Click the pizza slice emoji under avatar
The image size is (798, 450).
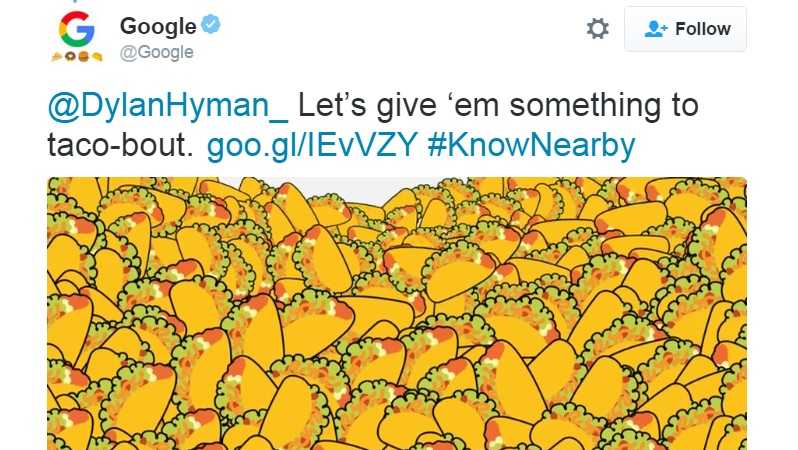[57, 57]
